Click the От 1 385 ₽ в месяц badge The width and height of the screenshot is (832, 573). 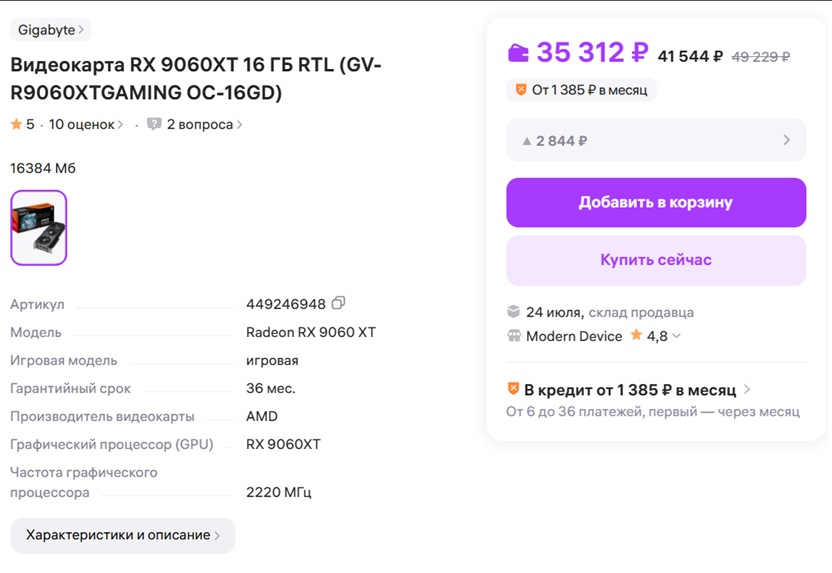point(581,90)
